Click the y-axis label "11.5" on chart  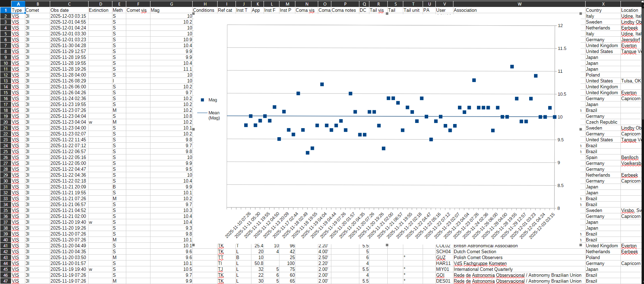click(562, 48)
